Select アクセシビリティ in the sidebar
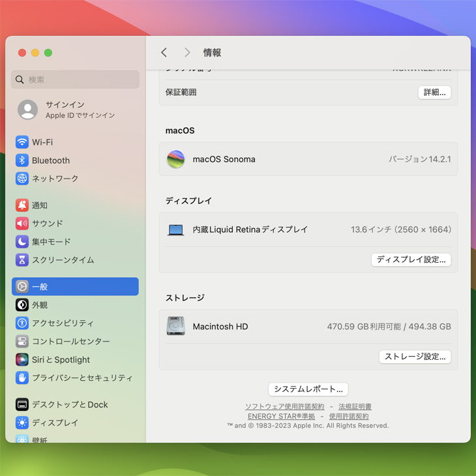This screenshot has height=476, width=476. point(63,323)
